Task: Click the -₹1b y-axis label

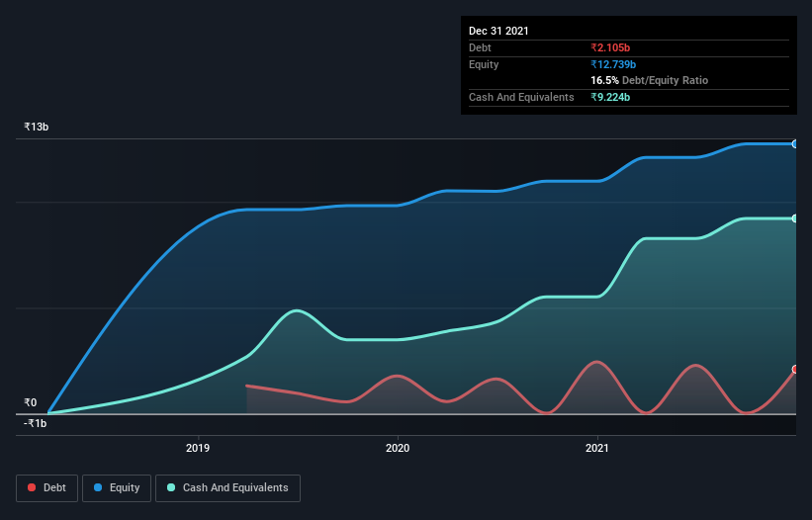Action: coord(36,423)
